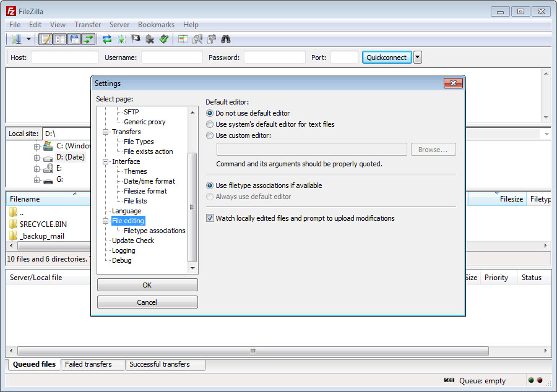
Task: Open the directory listing filters icon
Action: tap(183, 39)
